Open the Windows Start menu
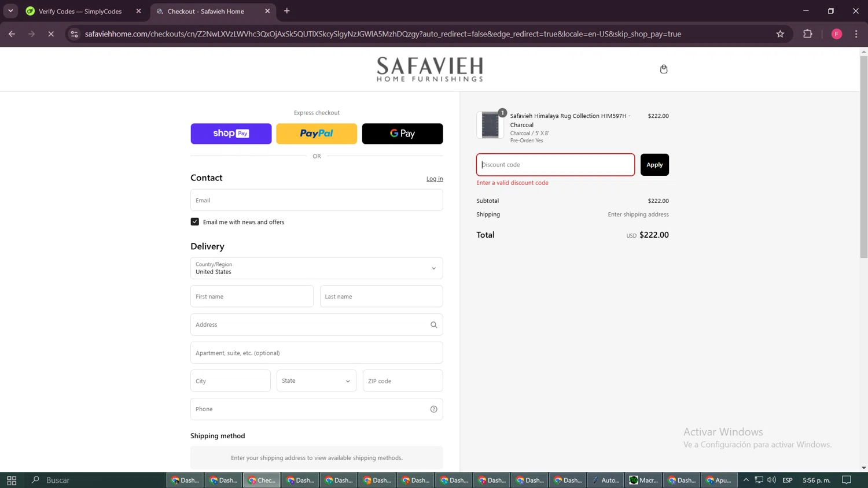The image size is (868, 488). click(12, 480)
